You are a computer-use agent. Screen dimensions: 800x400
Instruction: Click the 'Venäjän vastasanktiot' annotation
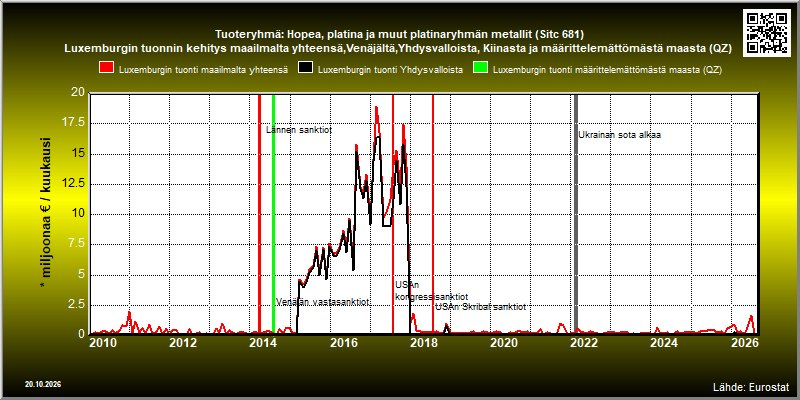pyautogui.click(x=322, y=302)
